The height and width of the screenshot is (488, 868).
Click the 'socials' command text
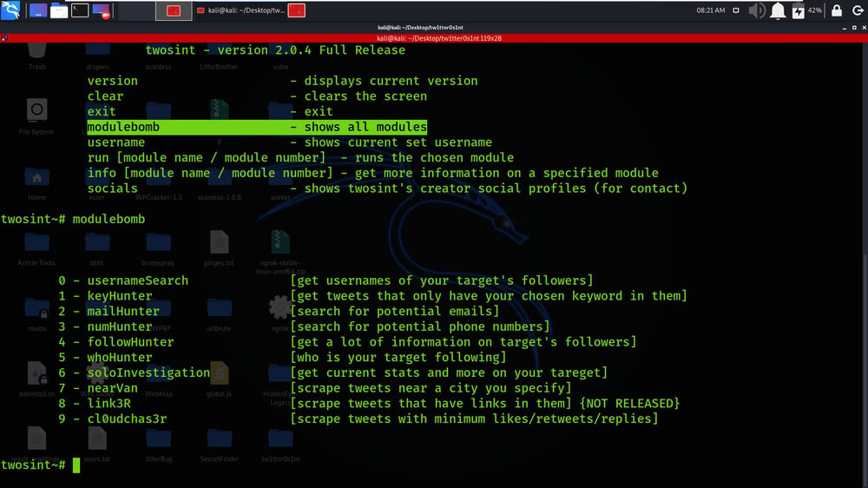pos(112,189)
